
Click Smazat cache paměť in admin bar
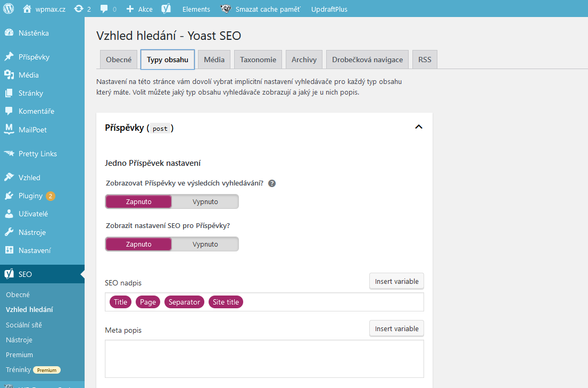coord(268,9)
